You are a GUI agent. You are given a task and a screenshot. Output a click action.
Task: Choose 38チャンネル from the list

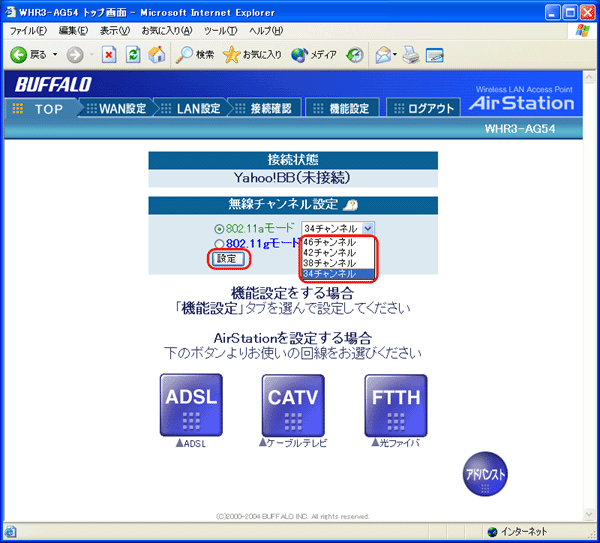337,263
